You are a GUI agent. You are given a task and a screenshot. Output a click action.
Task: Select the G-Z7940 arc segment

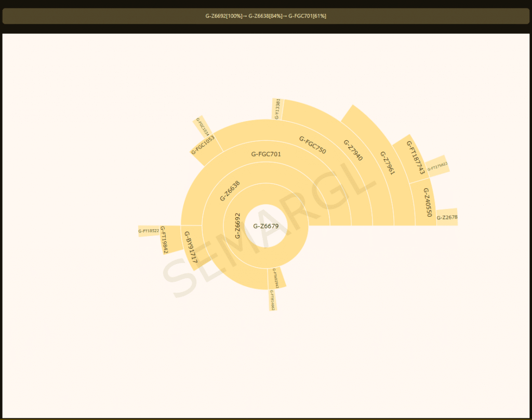tap(353, 150)
